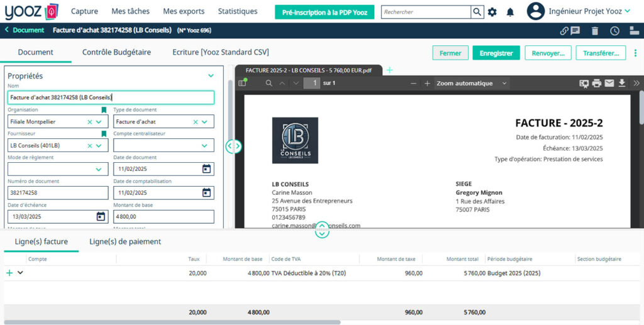Click the Renvoyer... button

click(548, 53)
